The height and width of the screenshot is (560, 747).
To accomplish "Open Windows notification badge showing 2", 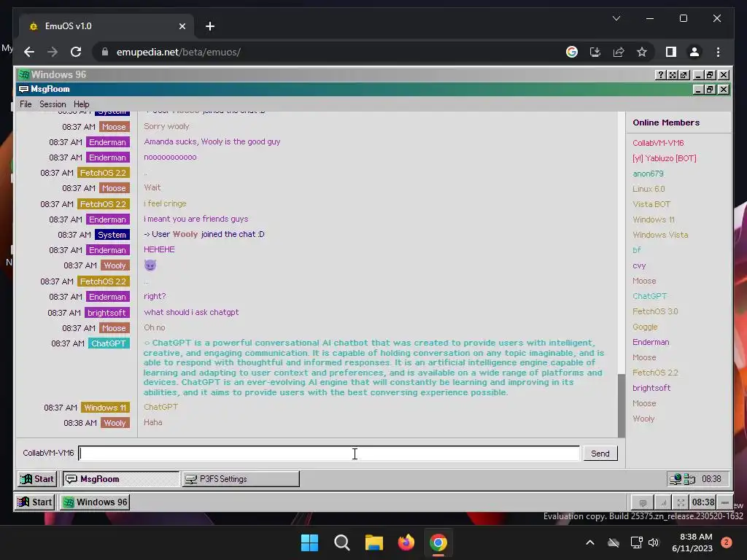I will pos(727,542).
